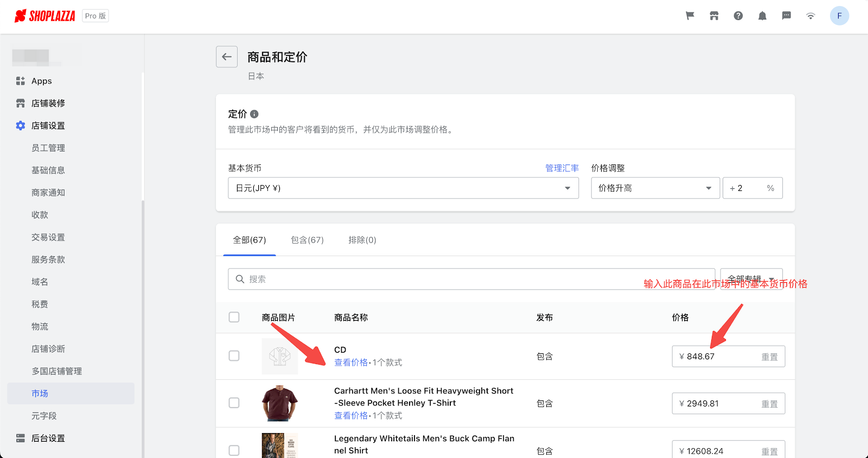Switch to the 排除(0) tab
Viewport: 868px width, 458px height.
click(362, 240)
